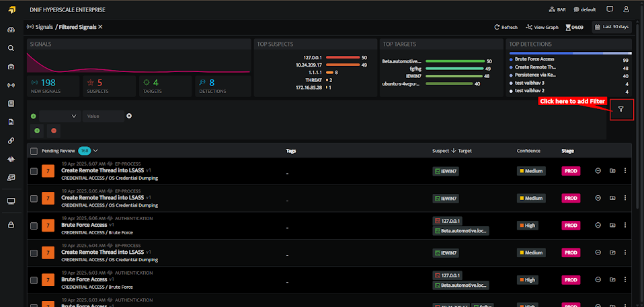
Task: Click the Signals trend chart
Action: [138, 62]
